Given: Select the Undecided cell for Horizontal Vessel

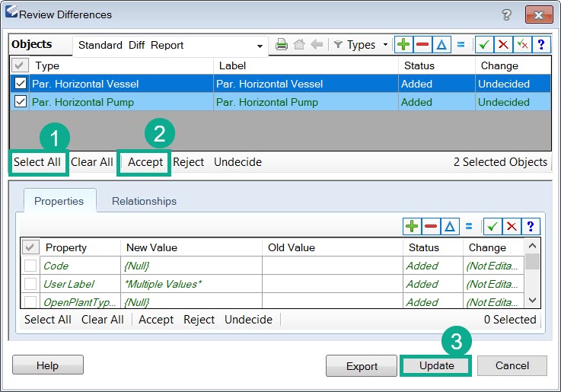Looking at the screenshot, I should pyautogui.click(x=513, y=84).
